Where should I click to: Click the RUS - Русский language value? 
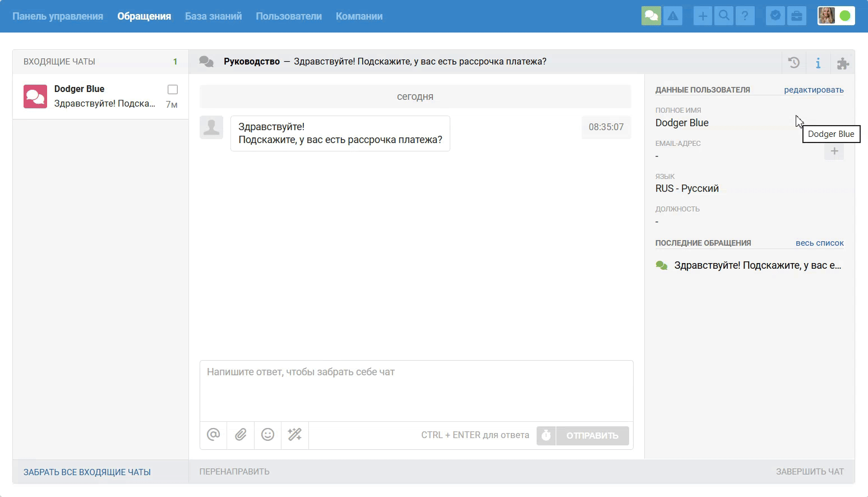point(687,188)
